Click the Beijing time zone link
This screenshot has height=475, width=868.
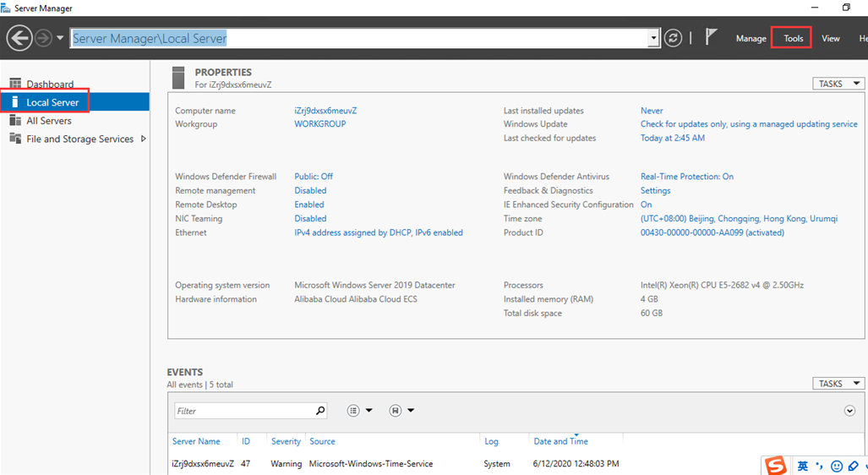739,218
